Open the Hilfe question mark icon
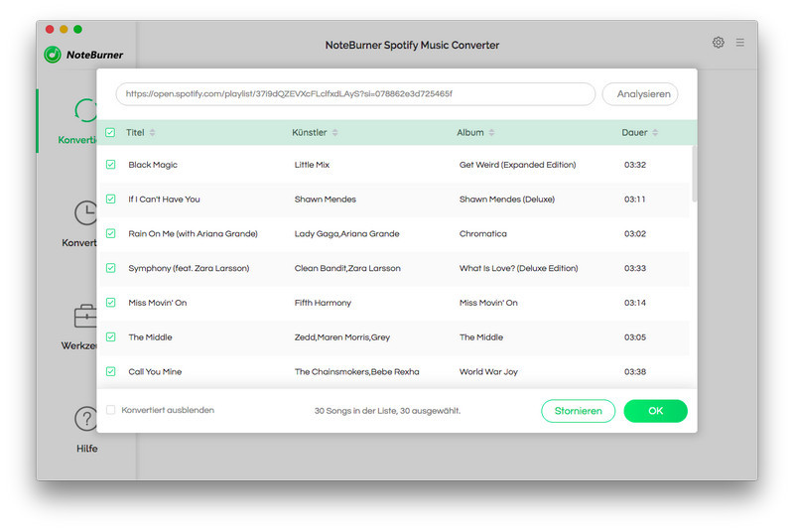Viewport: 794px width, 532px height. pos(87,419)
